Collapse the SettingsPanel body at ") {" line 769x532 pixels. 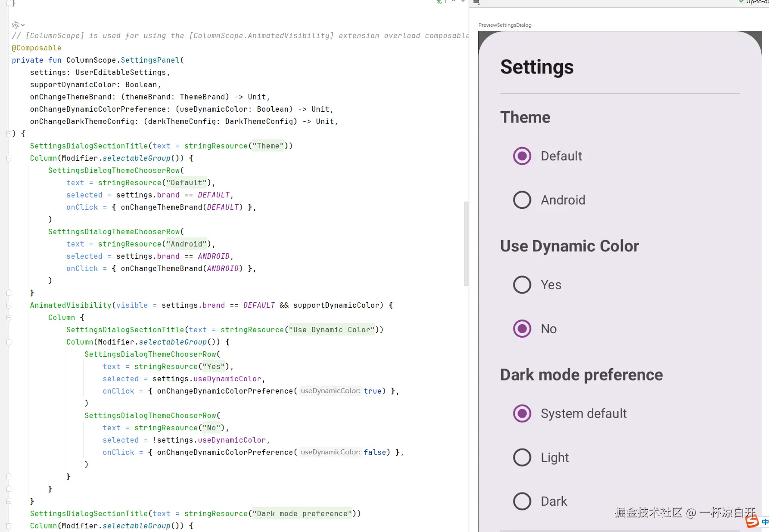[9, 134]
